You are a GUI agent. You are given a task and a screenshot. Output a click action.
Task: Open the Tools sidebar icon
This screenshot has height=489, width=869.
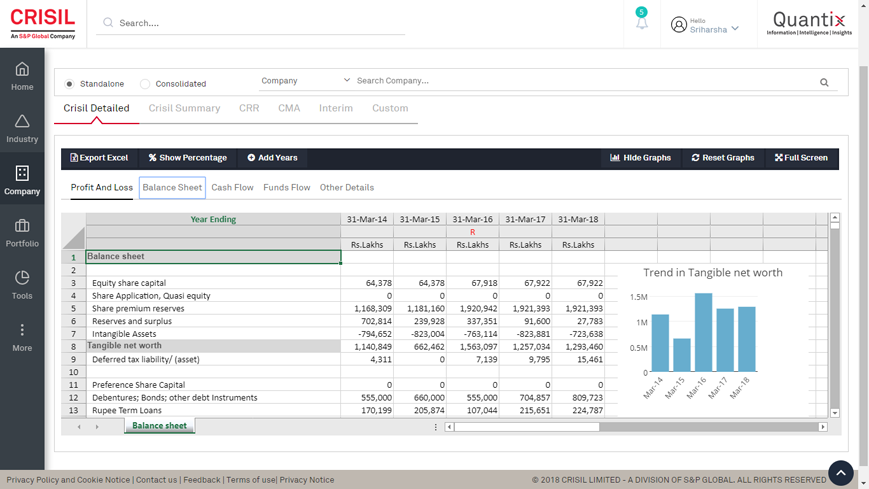(22, 284)
